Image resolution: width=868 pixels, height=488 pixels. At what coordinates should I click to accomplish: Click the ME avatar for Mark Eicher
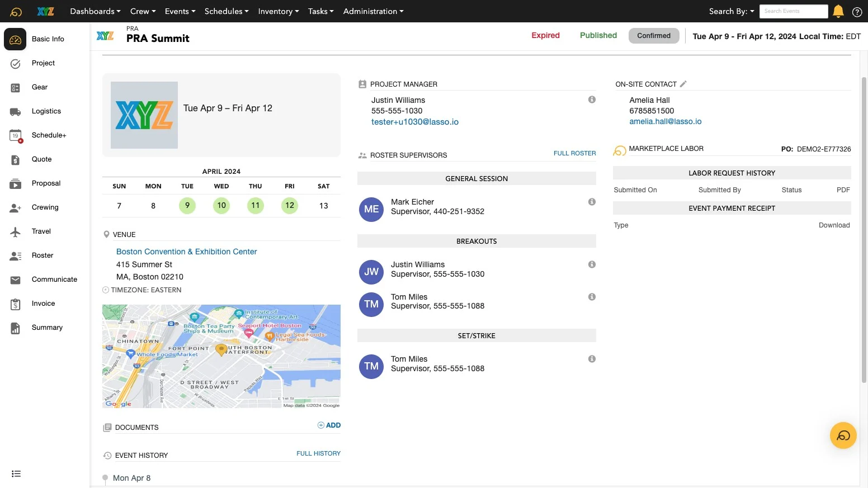click(x=371, y=209)
